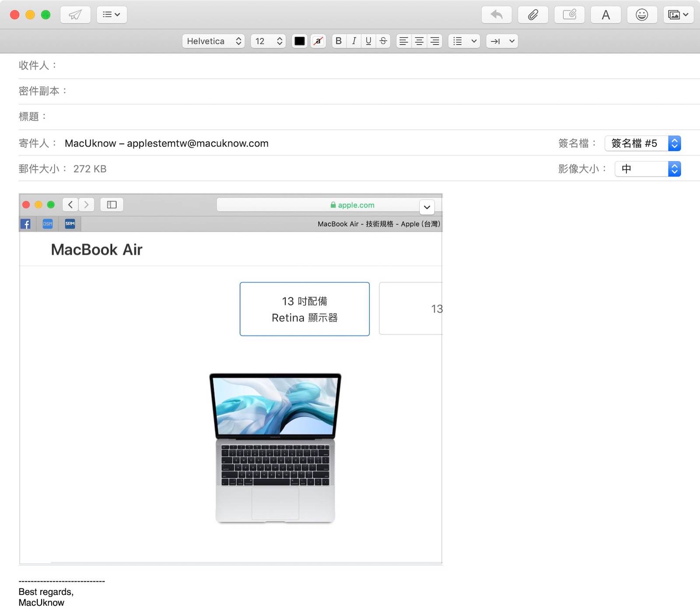Screen dimensions: 700x612
Task: Open the emoji picker smiley icon
Action: point(642,15)
